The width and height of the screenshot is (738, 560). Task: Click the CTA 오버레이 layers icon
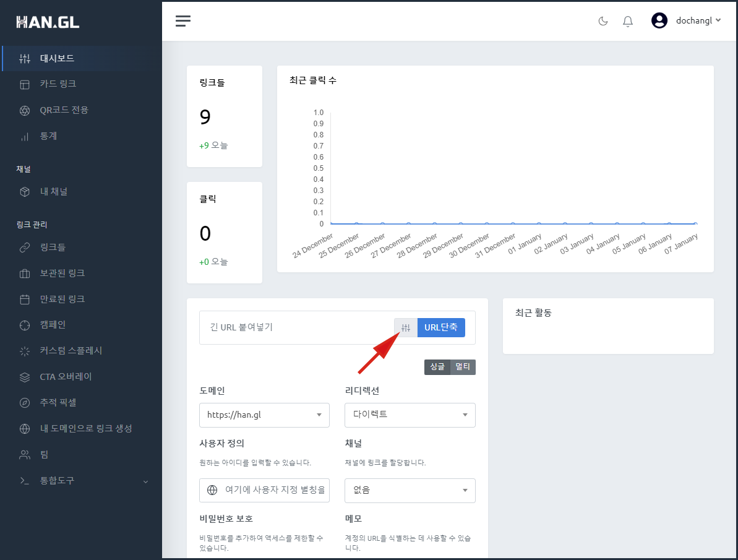(x=25, y=377)
